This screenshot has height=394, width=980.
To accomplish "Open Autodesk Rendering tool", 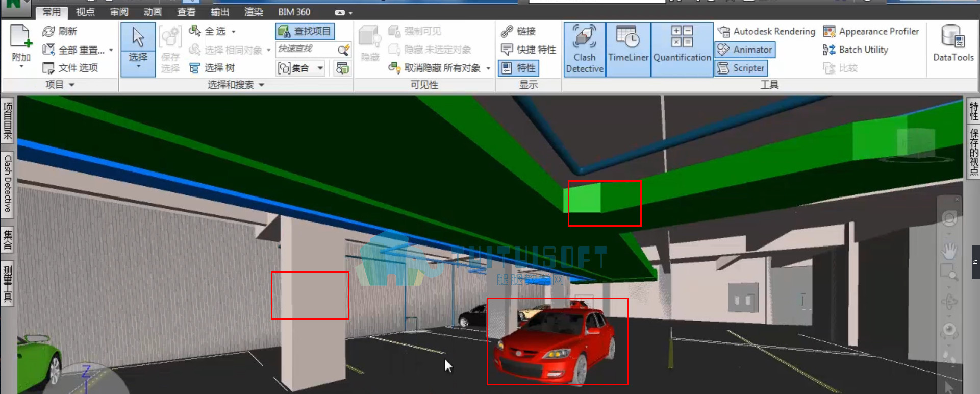I will [x=766, y=31].
